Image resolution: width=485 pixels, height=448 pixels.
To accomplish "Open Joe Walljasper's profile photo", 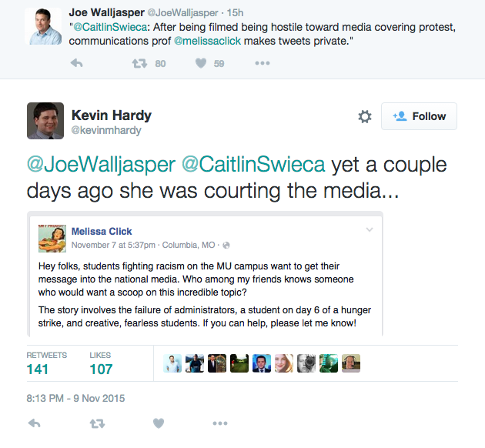I will (43, 26).
